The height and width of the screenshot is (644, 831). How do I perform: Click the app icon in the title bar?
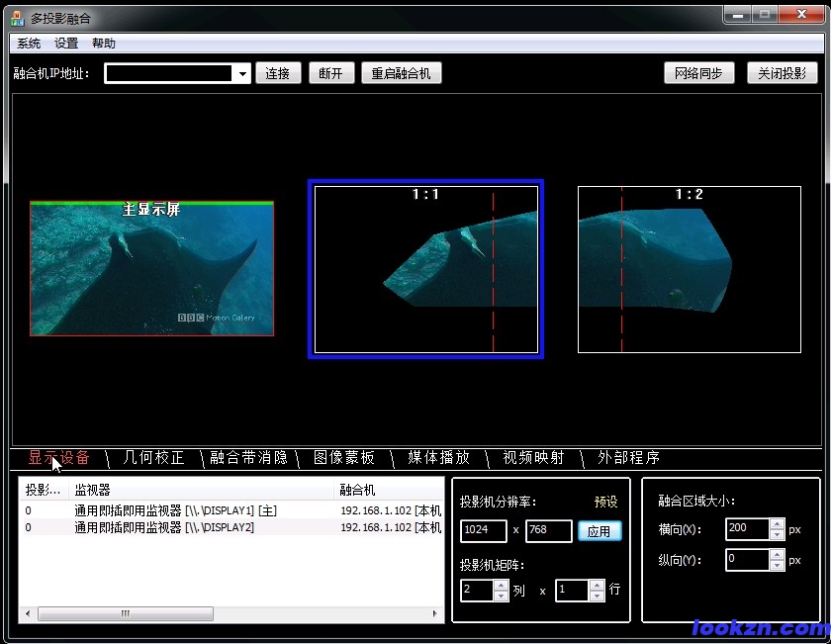point(16,18)
